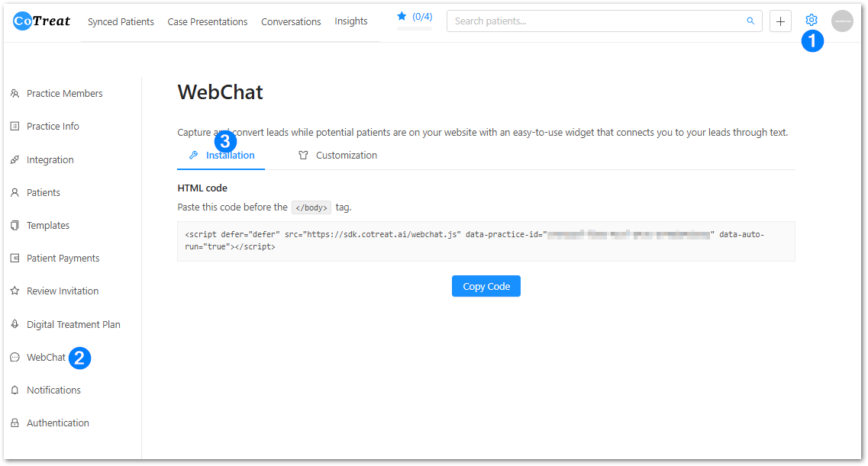Open the user avatar menu
Viewport: 868px width, 466px height.
point(842,21)
